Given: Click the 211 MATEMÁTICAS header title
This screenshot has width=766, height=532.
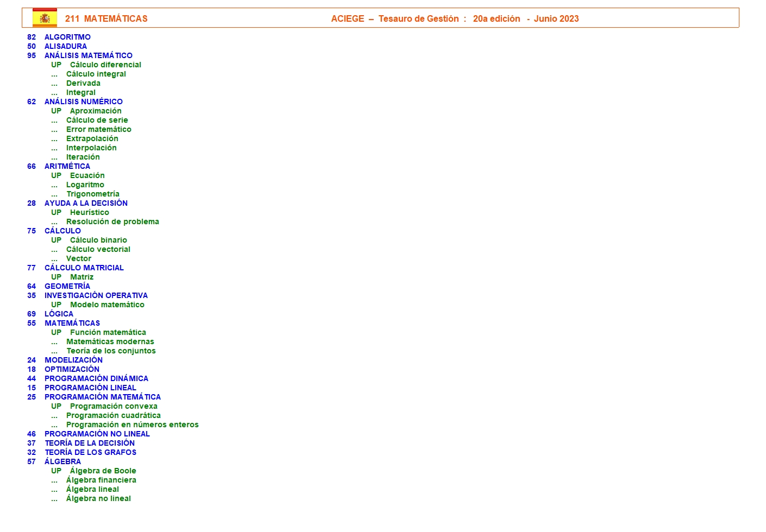Looking at the screenshot, I should pyautogui.click(x=106, y=18).
